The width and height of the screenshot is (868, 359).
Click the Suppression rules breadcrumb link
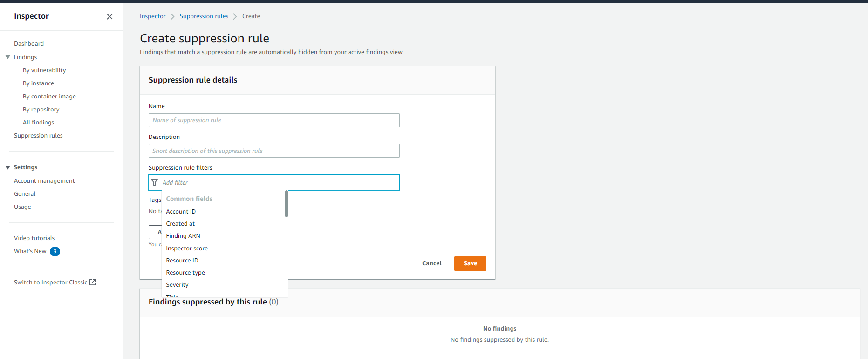point(204,16)
